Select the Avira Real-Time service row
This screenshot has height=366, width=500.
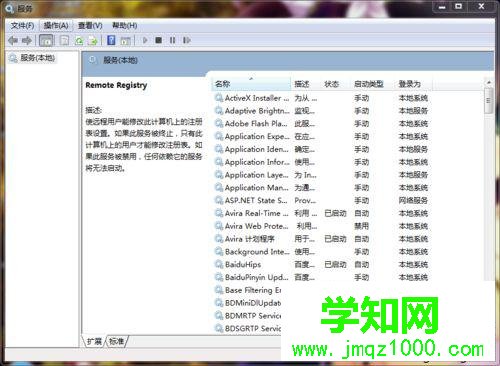tap(322, 213)
